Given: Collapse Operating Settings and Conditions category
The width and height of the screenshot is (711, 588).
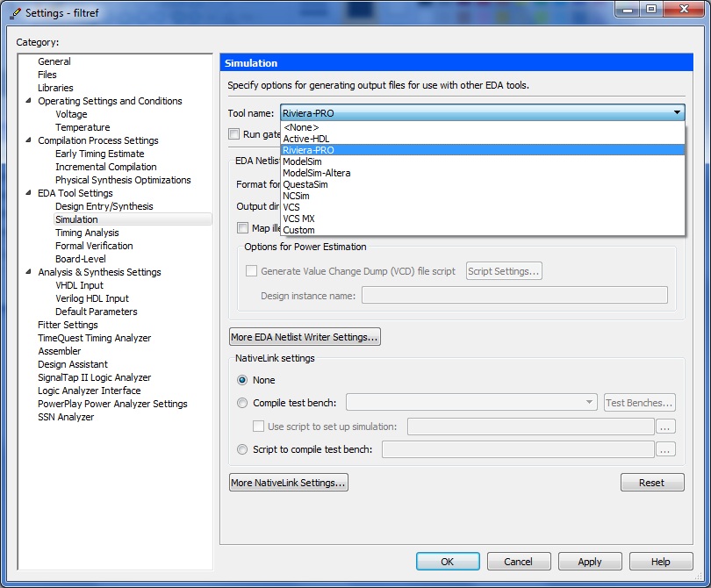Looking at the screenshot, I should click(x=29, y=101).
